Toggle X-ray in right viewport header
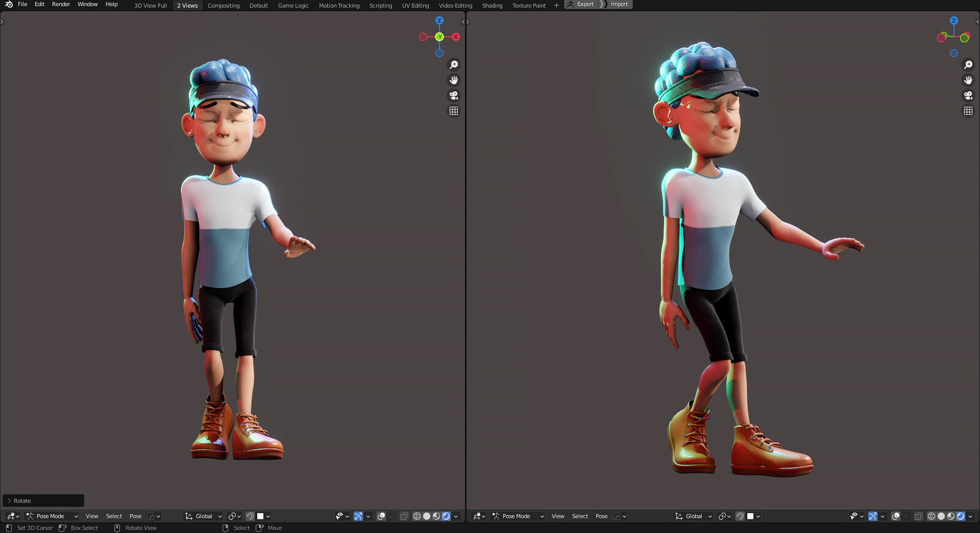Viewport: 980px width, 533px height. [918, 516]
